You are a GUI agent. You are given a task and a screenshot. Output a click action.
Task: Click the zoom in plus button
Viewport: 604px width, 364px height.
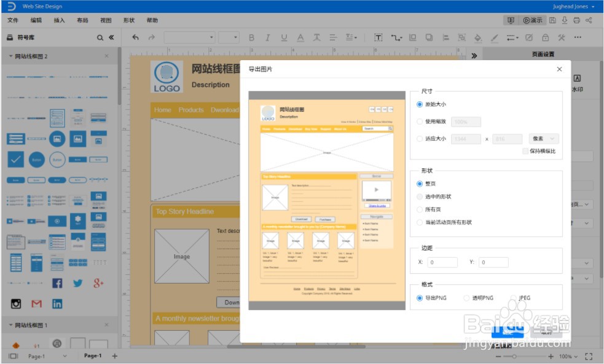coord(551,356)
